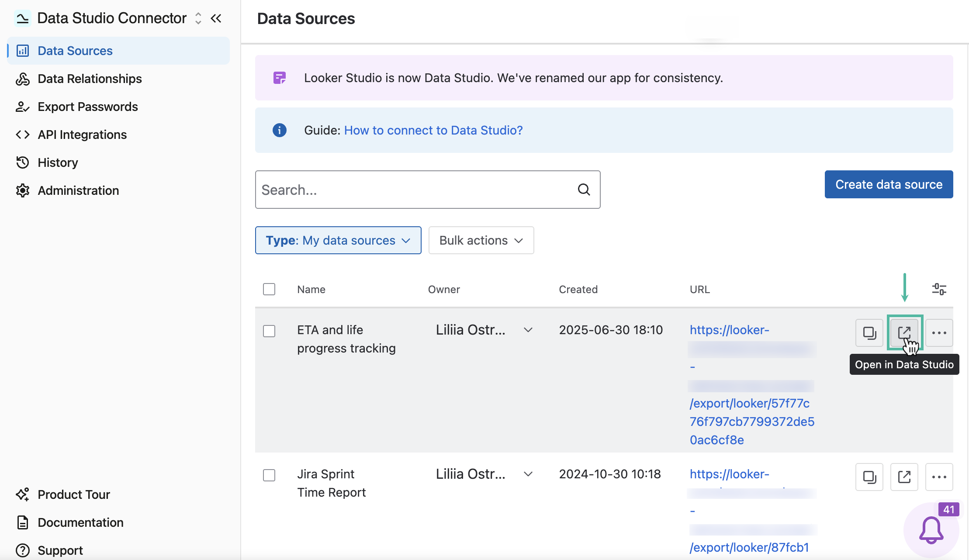Open the app switcher up-down arrows
Image resolution: width=969 pixels, height=560 pixels.
click(x=198, y=18)
